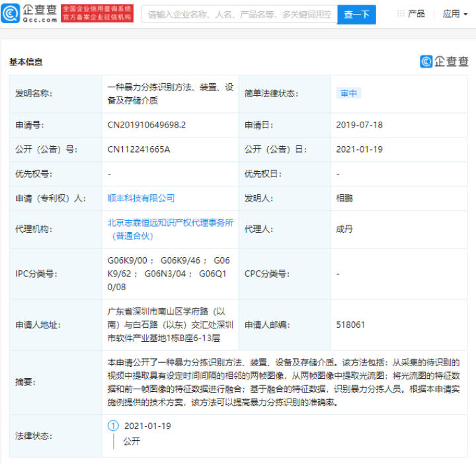
Task: Click the 公开 status entry in legal status
Action: click(x=132, y=441)
